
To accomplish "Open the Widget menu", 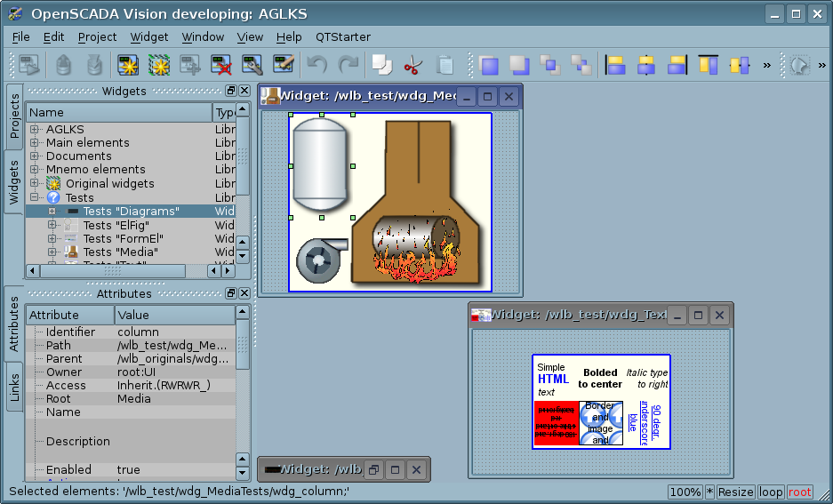I will pyautogui.click(x=148, y=36).
